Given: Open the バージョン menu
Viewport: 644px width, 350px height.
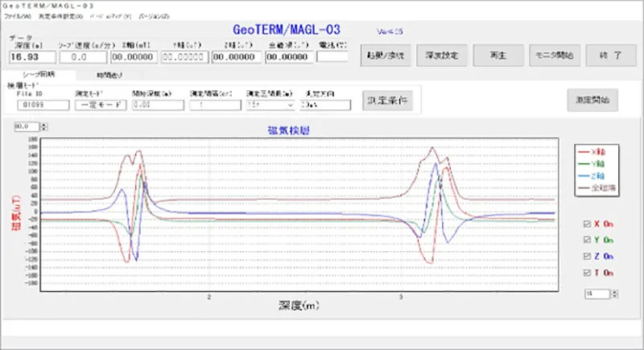Looking at the screenshot, I should pyautogui.click(x=155, y=16).
